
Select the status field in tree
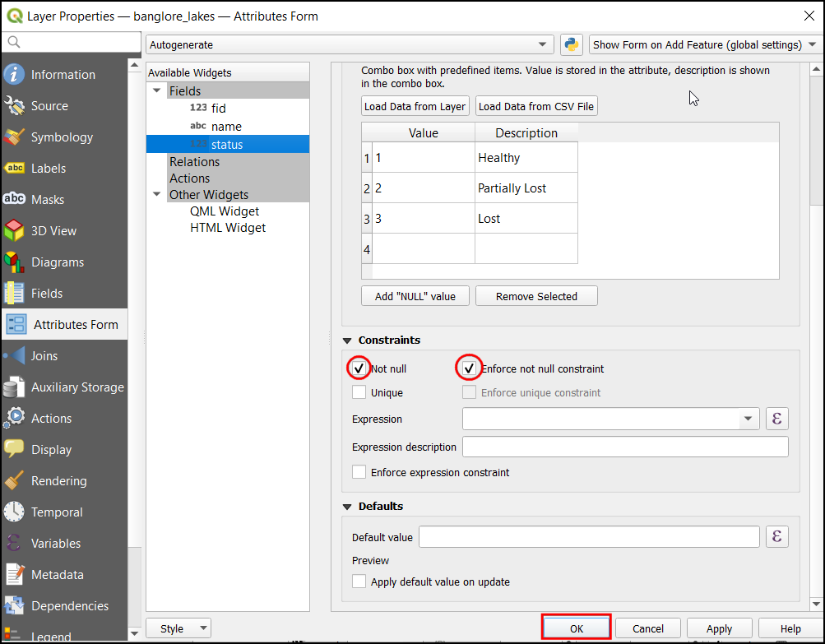pyautogui.click(x=228, y=144)
